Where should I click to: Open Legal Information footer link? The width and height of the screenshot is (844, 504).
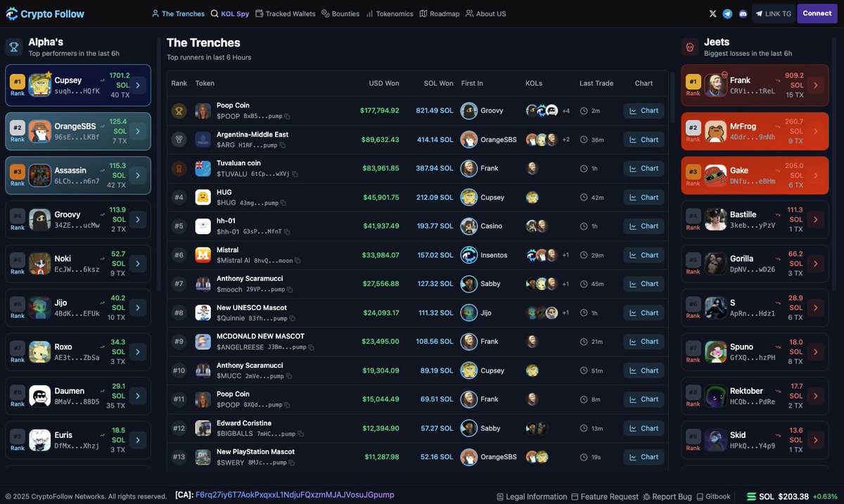tap(532, 496)
